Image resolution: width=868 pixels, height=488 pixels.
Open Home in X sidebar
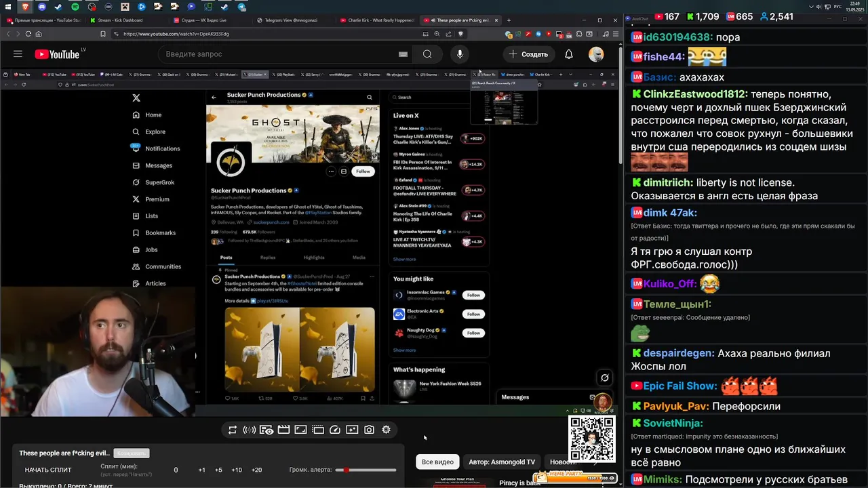(147, 115)
